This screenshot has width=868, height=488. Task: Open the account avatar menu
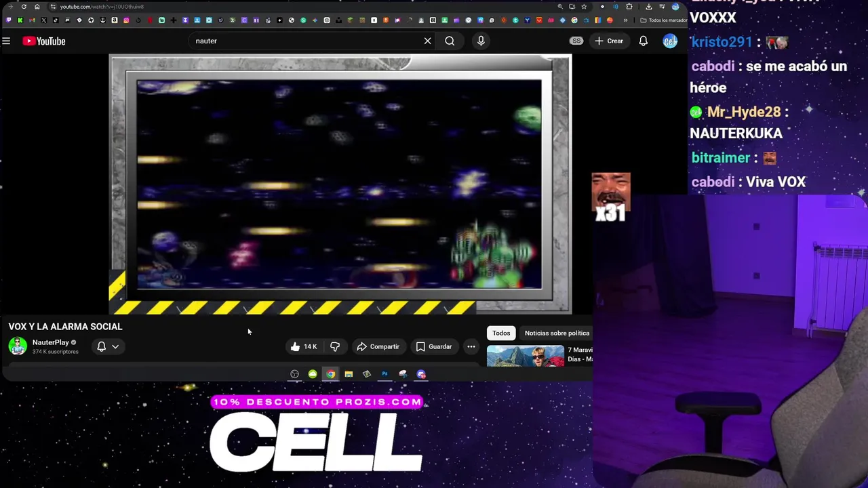click(x=670, y=41)
